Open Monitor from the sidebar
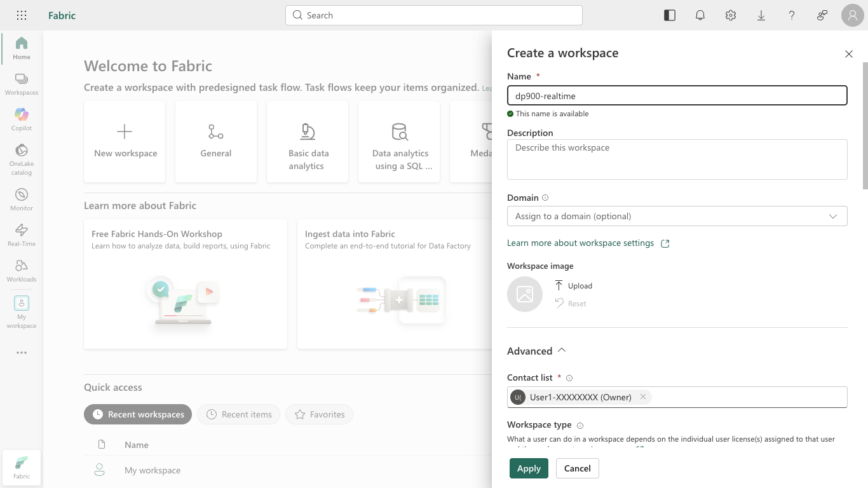Screen dimensions: 868x488 [22, 200]
